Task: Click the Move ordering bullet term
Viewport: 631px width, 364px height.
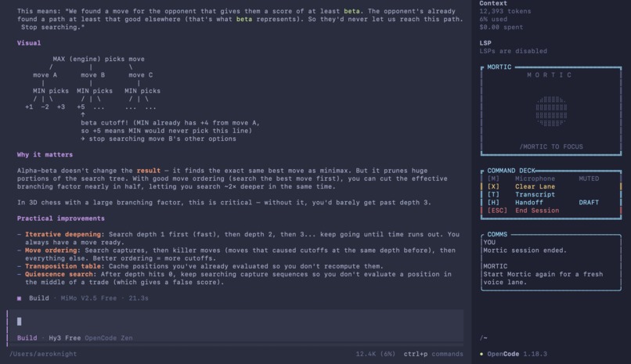Action: pyautogui.click(x=51, y=250)
